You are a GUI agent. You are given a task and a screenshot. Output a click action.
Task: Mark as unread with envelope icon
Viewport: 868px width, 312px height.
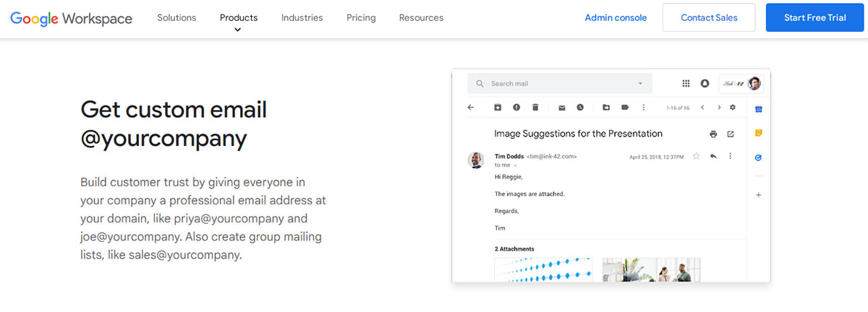pyautogui.click(x=561, y=108)
